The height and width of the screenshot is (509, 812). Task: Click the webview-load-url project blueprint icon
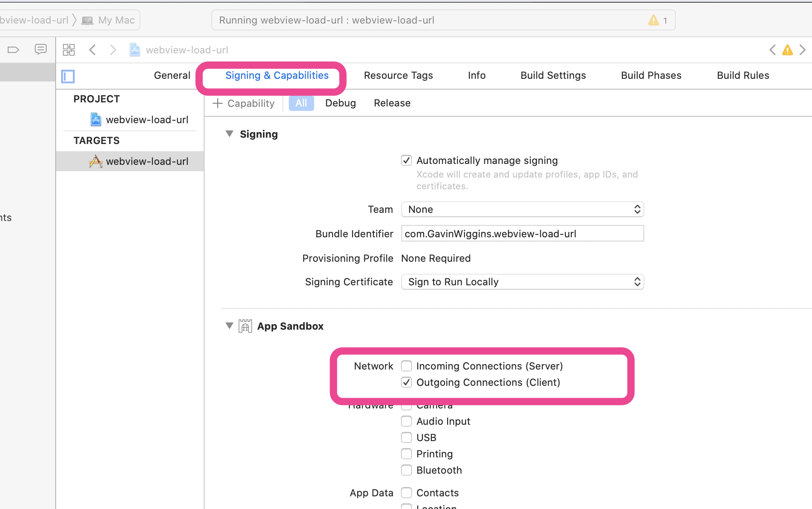[x=96, y=120]
